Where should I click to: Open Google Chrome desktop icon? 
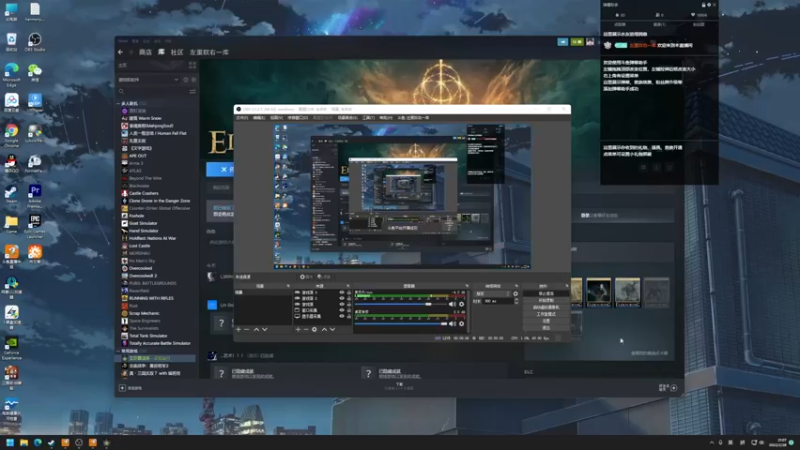pyautogui.click(x=11, y=135)
